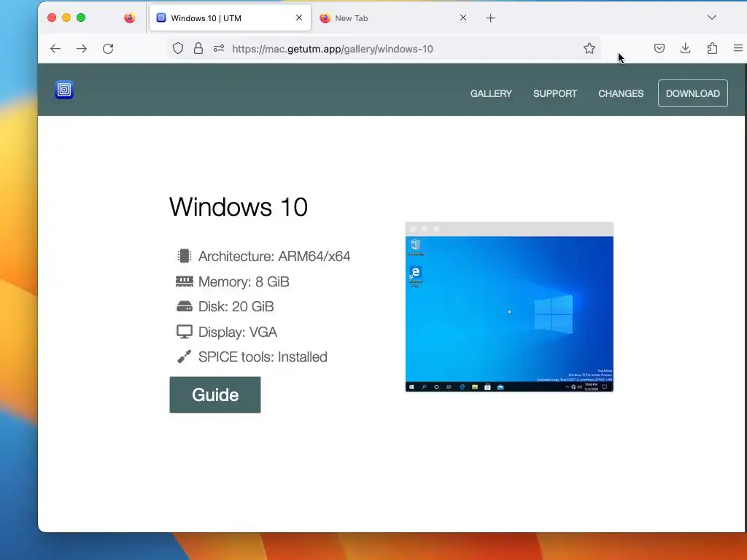The height and width of the screenshot is (560, 747).
Task: Click the site security padlock icon
Action: [x=198, y=49]
